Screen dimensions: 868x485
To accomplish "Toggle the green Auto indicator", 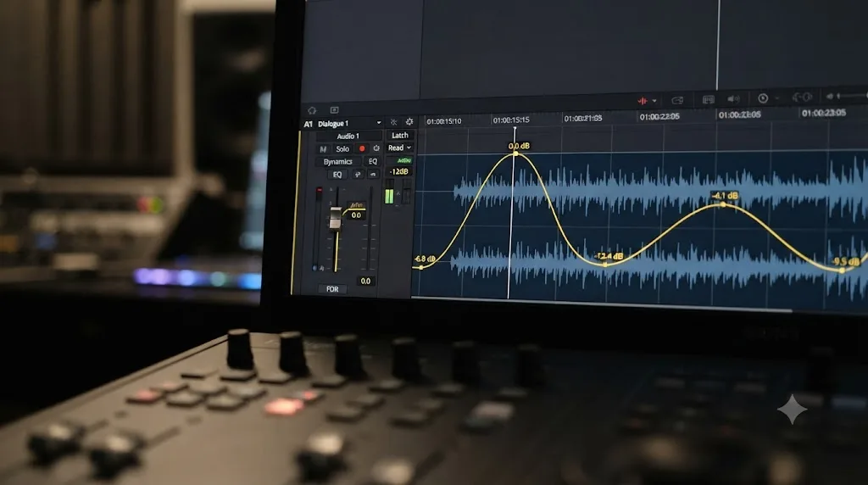I will (x=403, y=160).
